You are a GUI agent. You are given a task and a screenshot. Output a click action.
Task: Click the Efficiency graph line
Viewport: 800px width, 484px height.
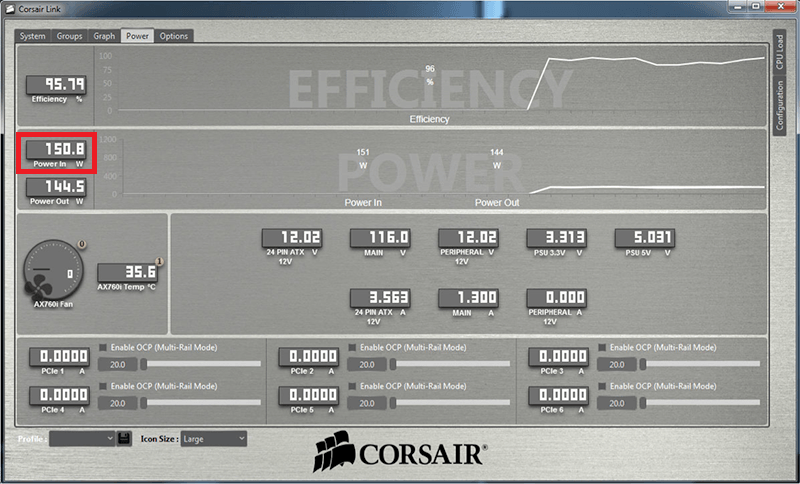click(647, 62)
